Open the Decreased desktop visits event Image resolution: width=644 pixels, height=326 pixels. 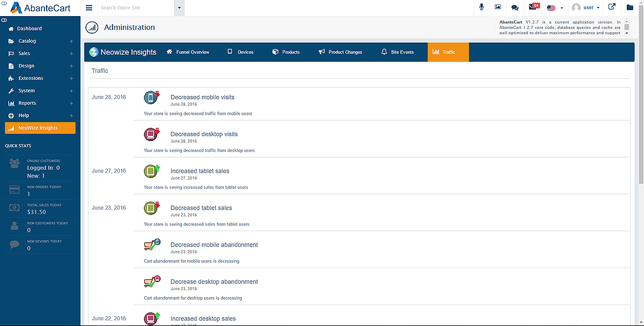click(204, 134)
